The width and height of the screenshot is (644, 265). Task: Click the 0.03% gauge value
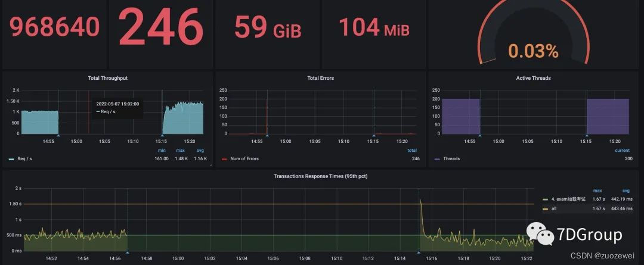[534, 51]
